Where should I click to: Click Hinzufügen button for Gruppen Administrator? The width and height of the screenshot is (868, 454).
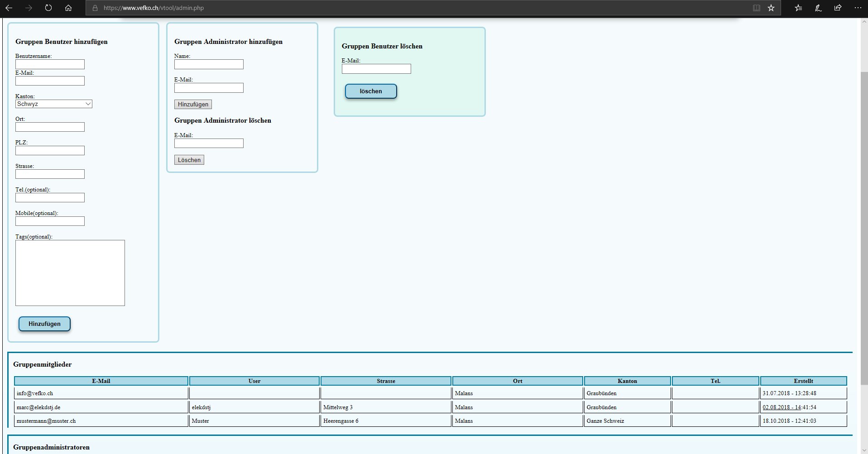click(193, 105)
